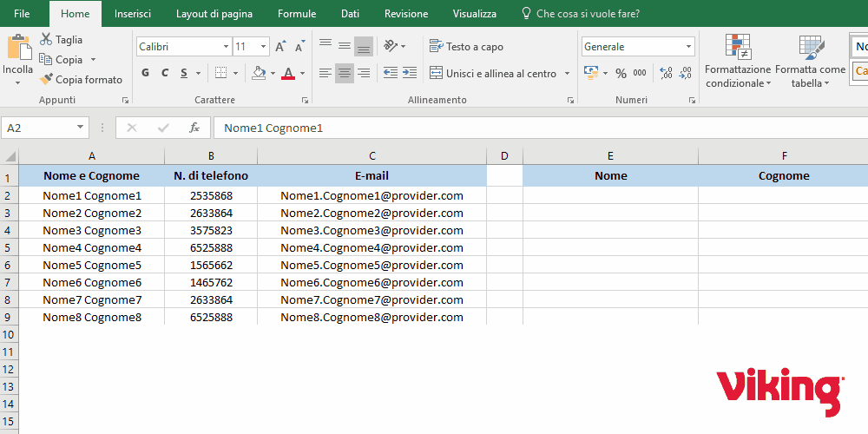Click the Taglia scissors icon
This screenshot has width=868, height=434.
[46, 40]
